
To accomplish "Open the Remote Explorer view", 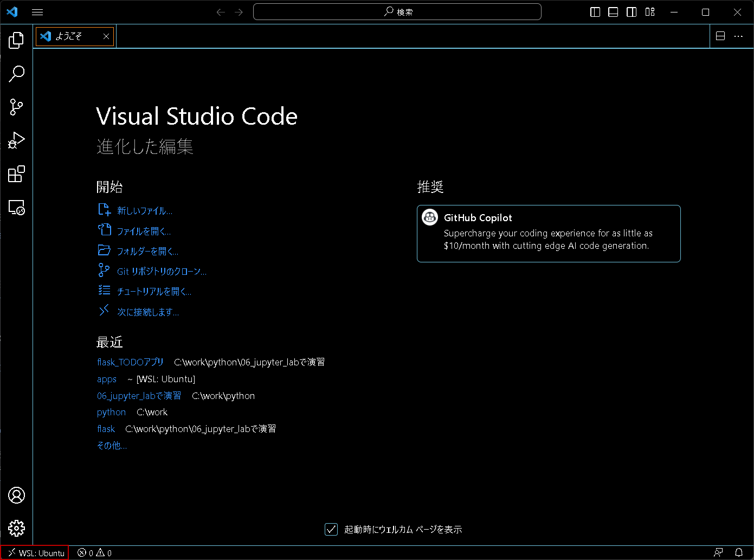I will click(x=16, y=208).
